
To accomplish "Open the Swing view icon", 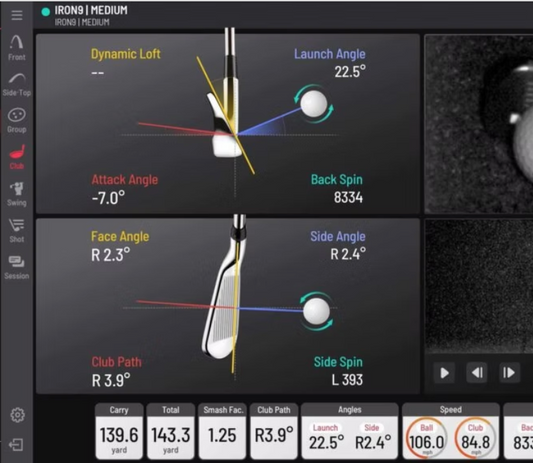I will [x=17, y=194].
